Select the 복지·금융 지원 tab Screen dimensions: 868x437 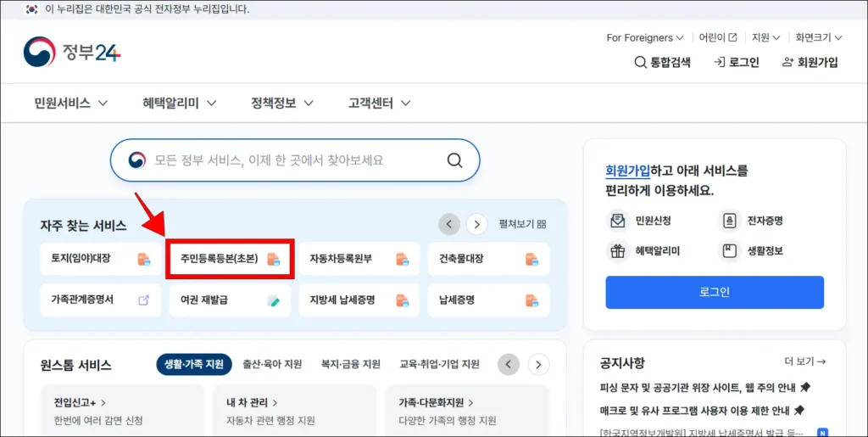tap(351, 364)
